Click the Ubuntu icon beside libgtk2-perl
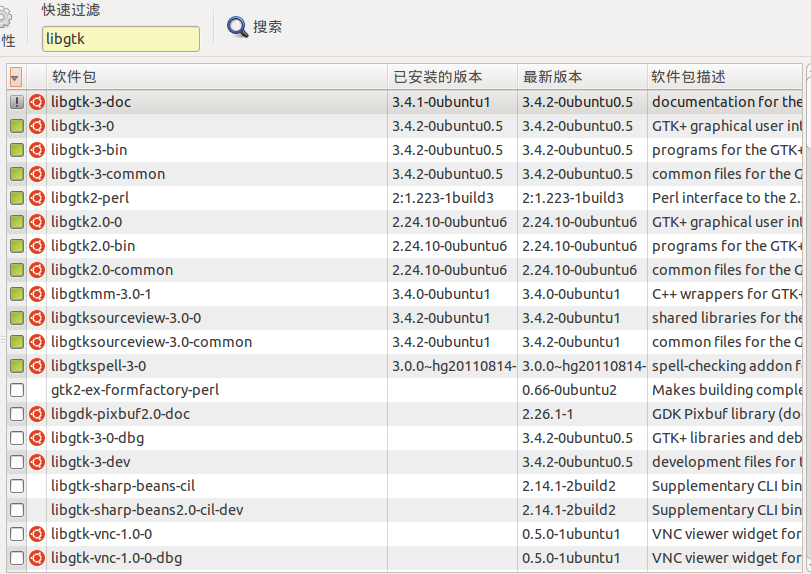This screenshot has height=574, width=811. [37, 198]
